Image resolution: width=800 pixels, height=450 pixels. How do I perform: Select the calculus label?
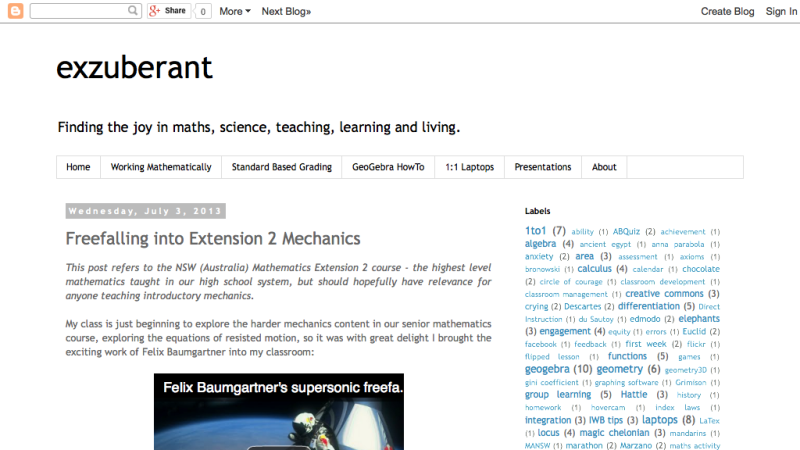(594, 268)
